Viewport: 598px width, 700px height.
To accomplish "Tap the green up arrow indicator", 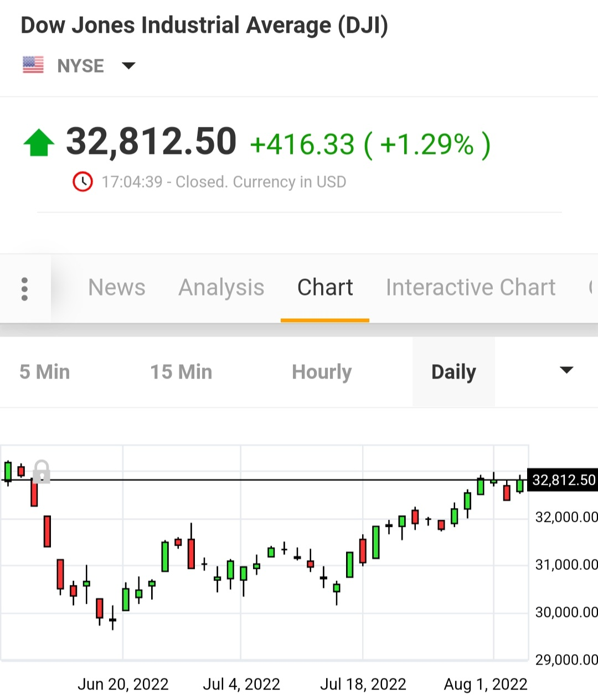I will pyautogui.click(x=39, y=142).
